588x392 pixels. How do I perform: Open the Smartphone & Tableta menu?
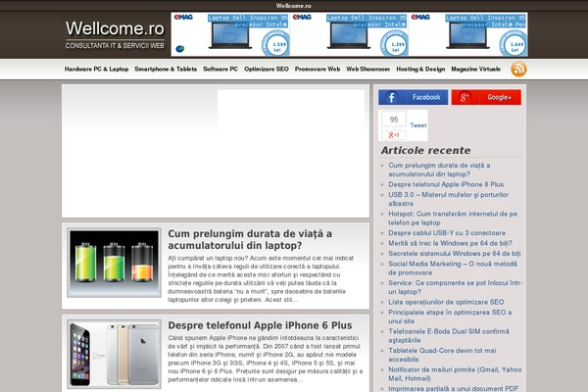pos(166,69)
